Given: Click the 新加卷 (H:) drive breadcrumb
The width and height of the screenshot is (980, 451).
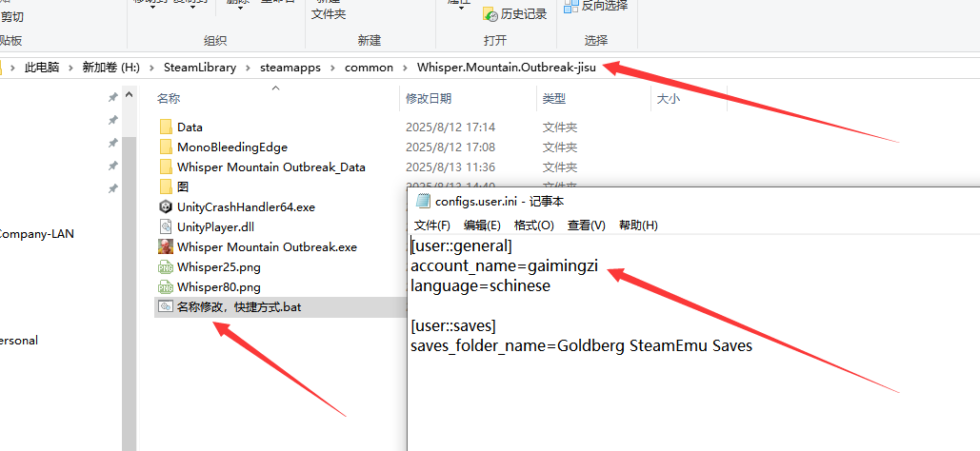Looking at the screenshot, I should click(110, 68).
